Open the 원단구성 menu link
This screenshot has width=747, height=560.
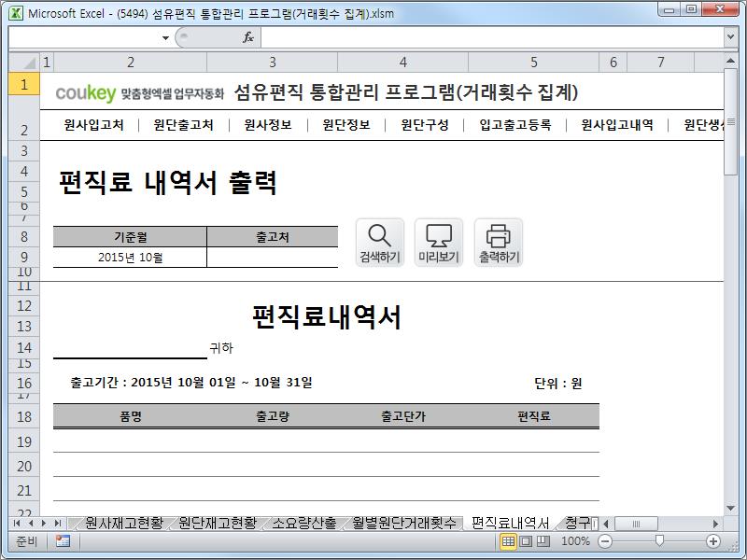[425, 125]
